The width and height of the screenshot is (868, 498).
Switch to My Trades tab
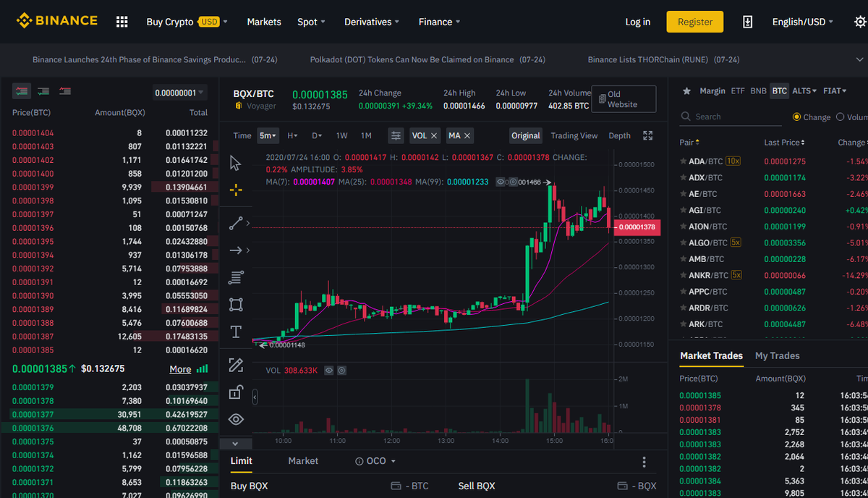778,355
